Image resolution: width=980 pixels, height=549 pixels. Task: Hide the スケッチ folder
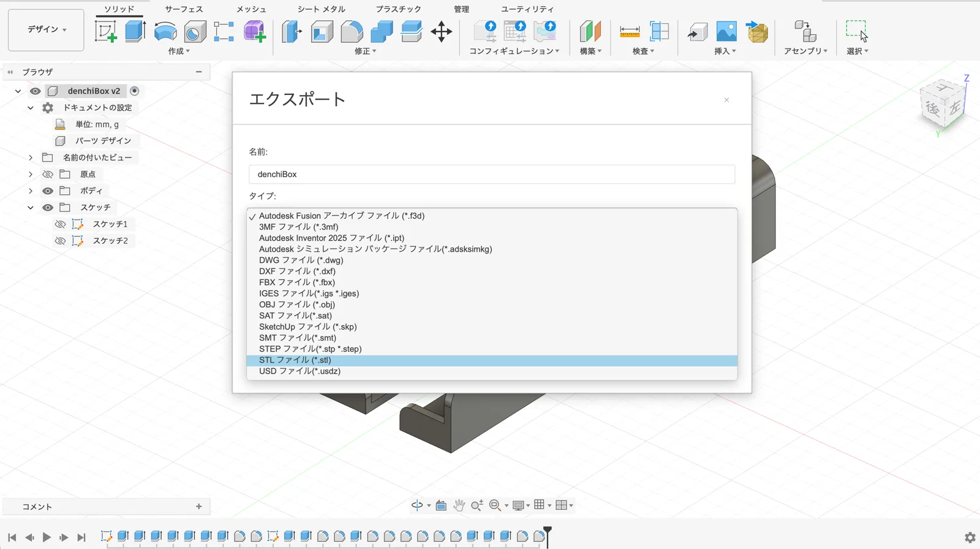(48, 208)
